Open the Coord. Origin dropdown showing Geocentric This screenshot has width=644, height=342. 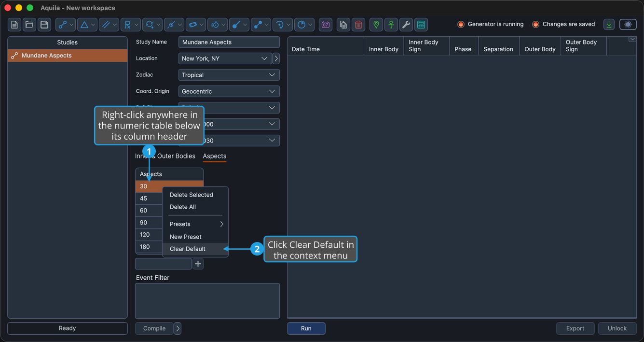(229, 91)
